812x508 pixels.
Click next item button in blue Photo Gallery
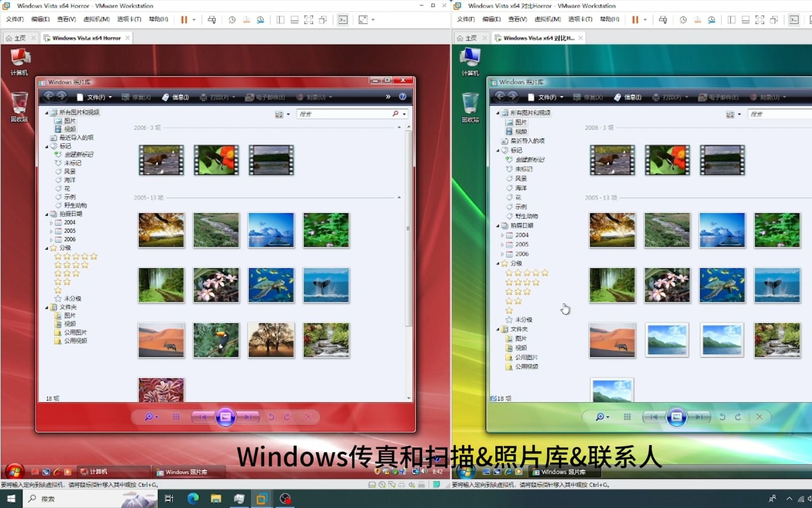click(699, 417)
